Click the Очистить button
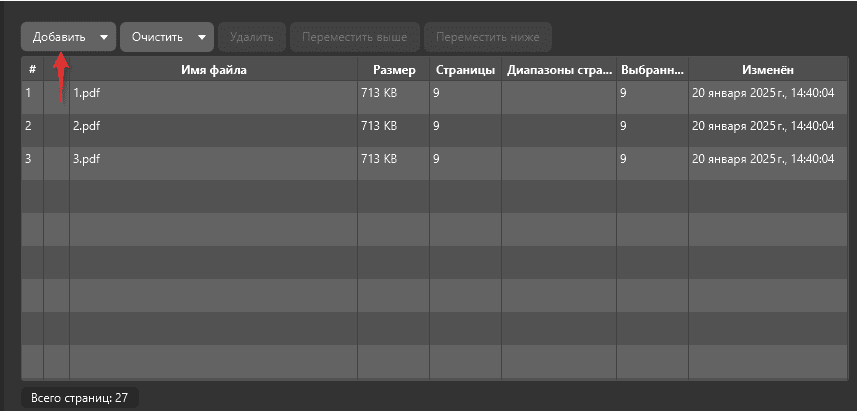The width and height of the screenshot is (857, 411). coord(157,38)
